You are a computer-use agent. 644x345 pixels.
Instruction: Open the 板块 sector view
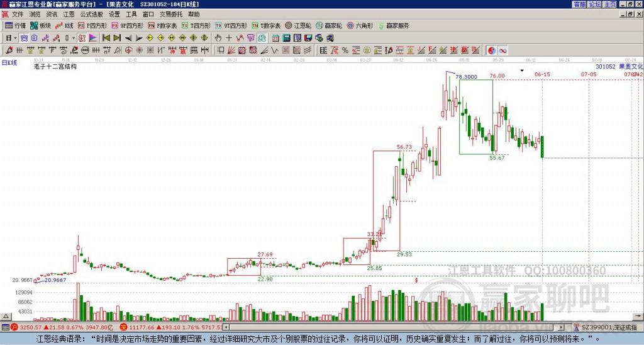pos(41,25)
